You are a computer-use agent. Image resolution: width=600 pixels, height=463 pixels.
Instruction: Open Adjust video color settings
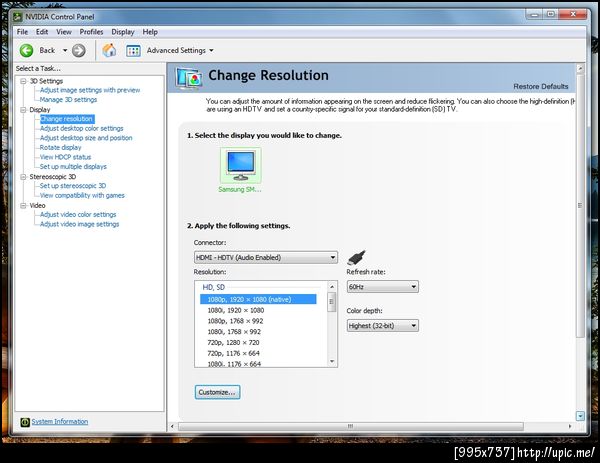tap(78, 214)
